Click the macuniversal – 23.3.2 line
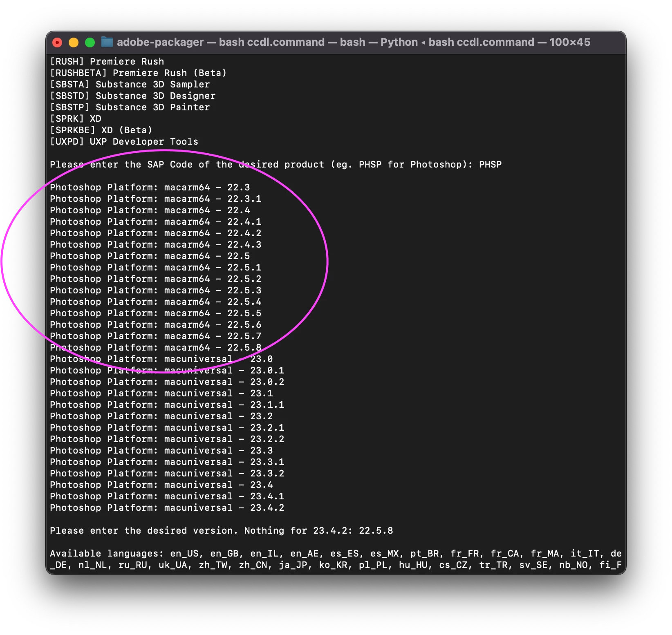This screenshot has height=635, width=672. [x=167, y=474]
